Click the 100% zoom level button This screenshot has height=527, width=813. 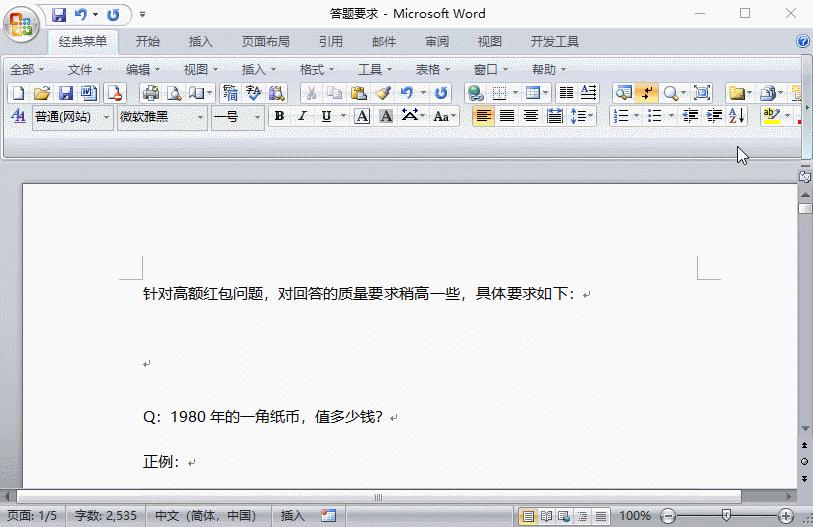pos(635,516)
